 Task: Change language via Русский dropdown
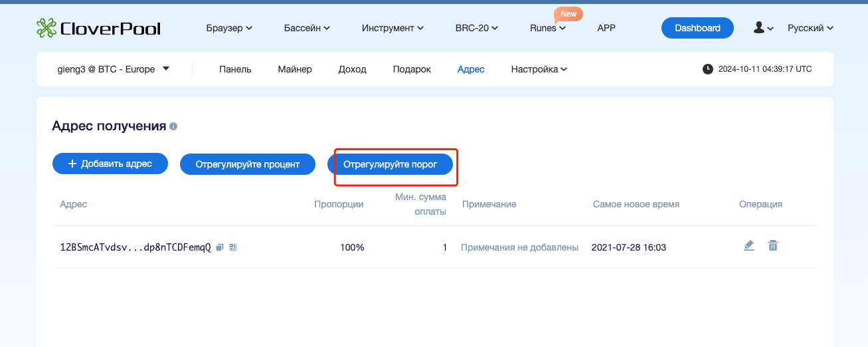coord(810,28)
